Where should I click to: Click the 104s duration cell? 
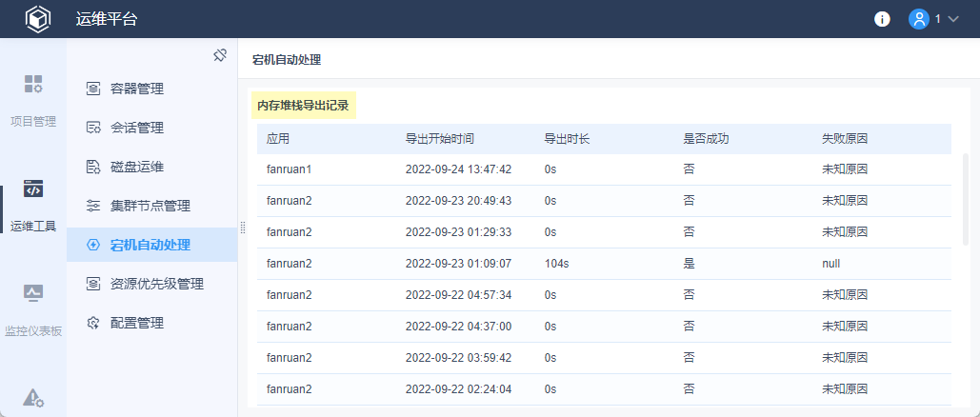point(557,264)
